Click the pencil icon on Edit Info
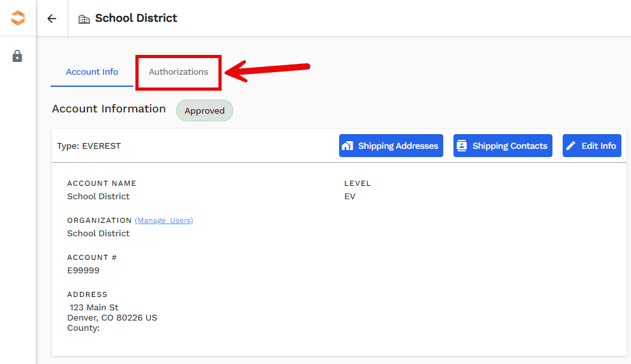 [571, 146]
